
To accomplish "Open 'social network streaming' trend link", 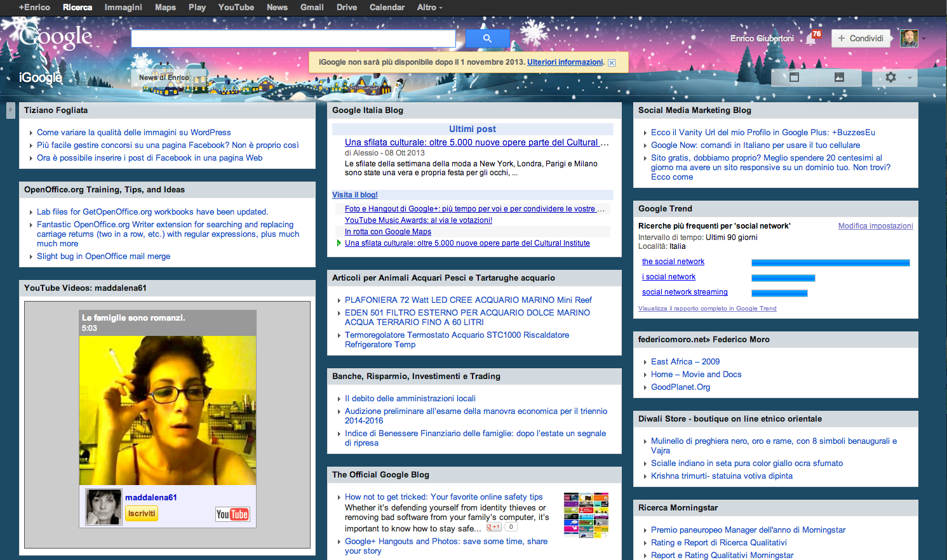I will [685, 292].
